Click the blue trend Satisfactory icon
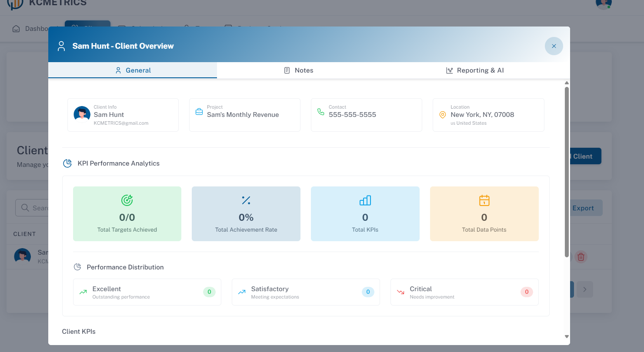 tap(242, 292)
